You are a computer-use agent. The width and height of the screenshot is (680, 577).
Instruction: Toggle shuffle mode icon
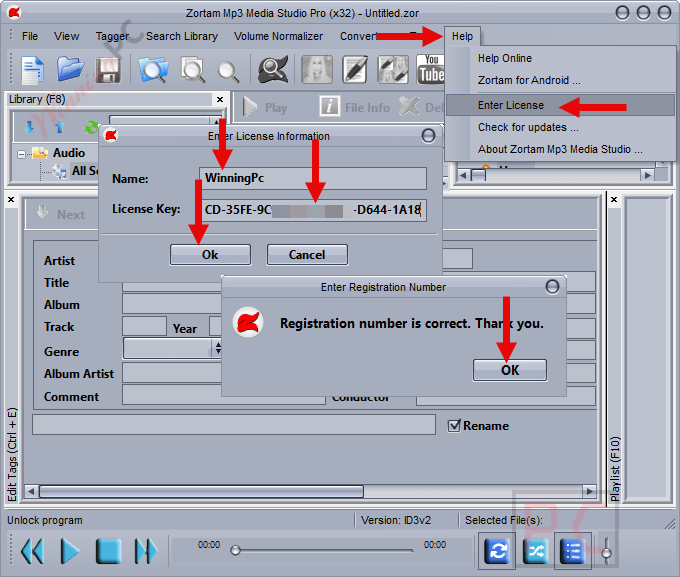pos(536,551)
